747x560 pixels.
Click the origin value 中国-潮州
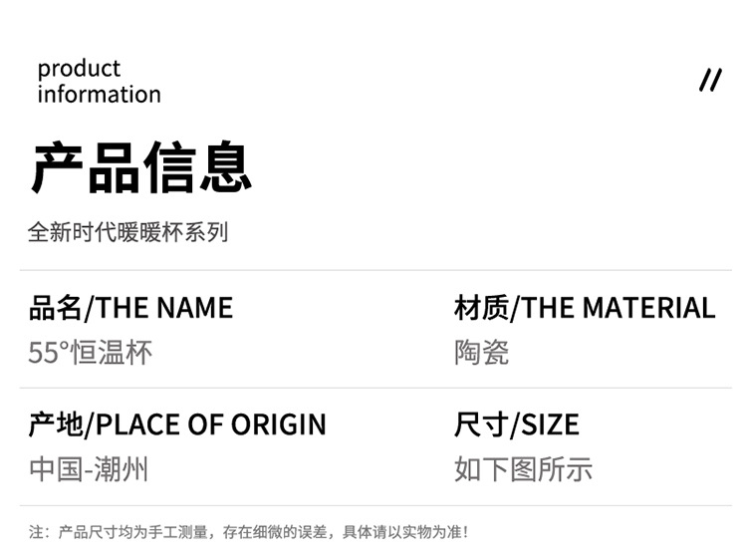(x=89, y=469)
